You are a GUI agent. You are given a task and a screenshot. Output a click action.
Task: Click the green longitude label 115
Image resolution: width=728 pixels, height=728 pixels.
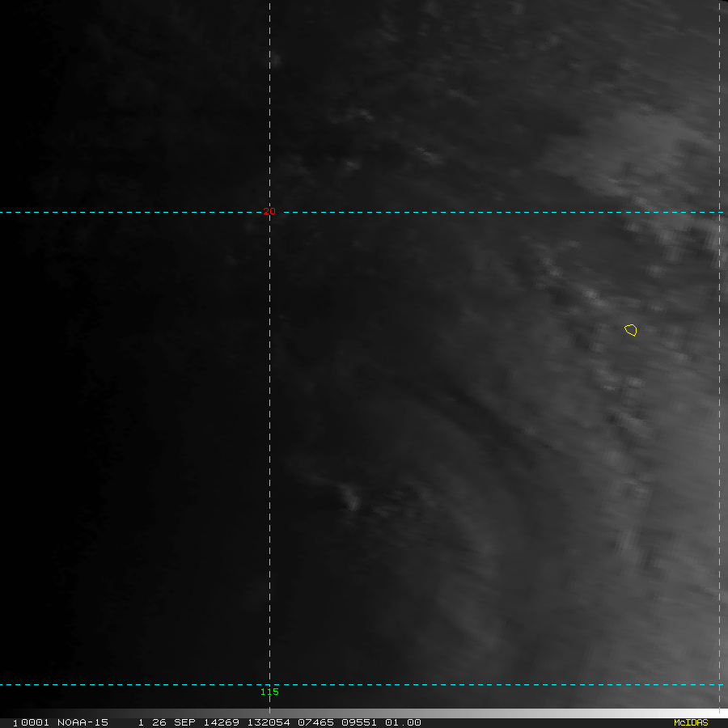269,692
